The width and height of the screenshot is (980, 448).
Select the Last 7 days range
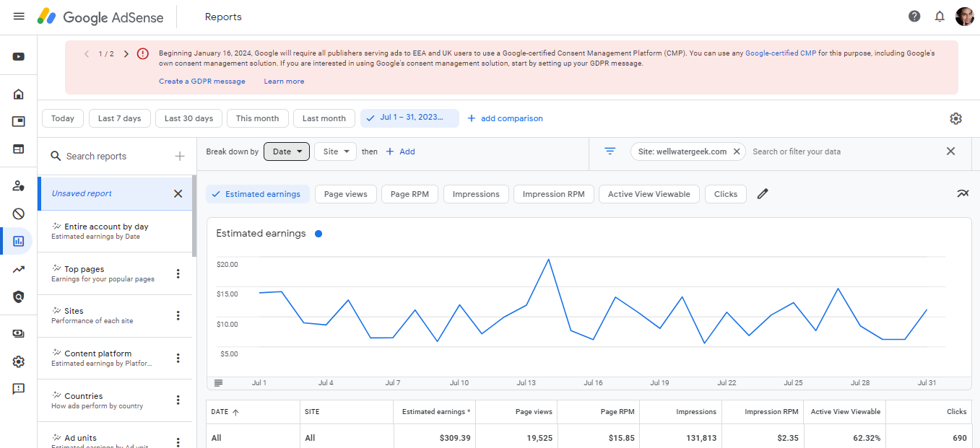click(x=120, y=118)
